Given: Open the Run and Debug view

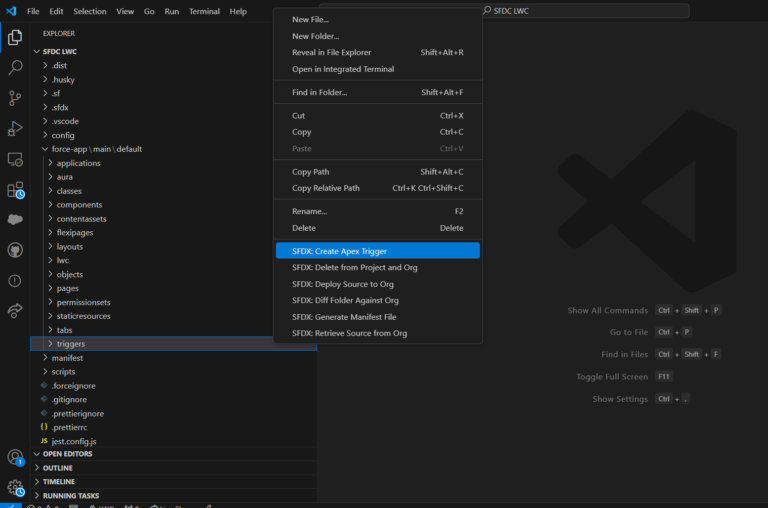Looking at the screenshot, I should [x=15, y=128].
